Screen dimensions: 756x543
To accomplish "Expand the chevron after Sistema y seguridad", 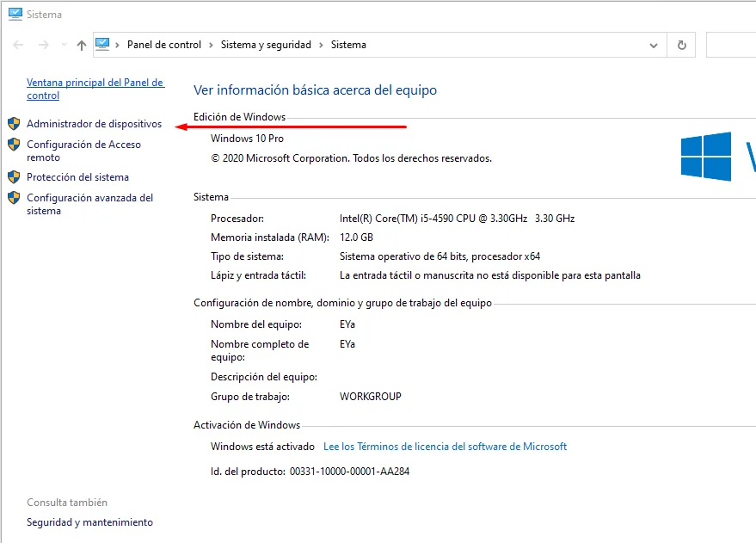I will click(321, 45).
